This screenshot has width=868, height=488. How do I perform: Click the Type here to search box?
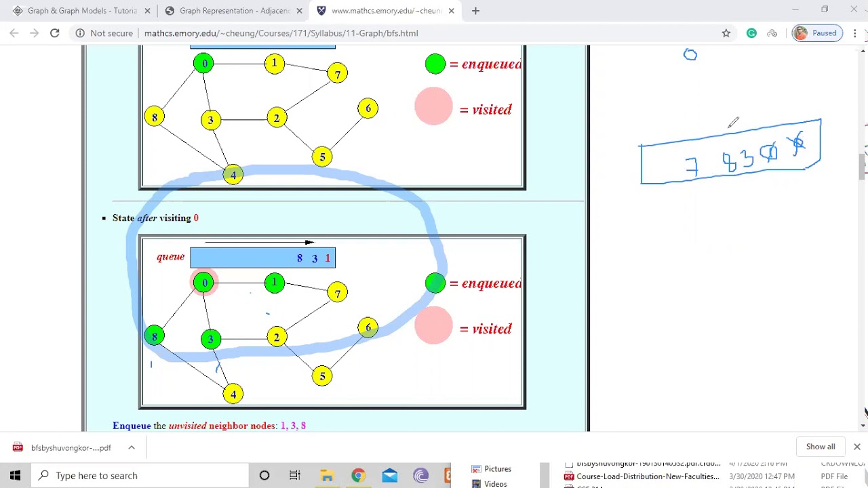(140, 476)
